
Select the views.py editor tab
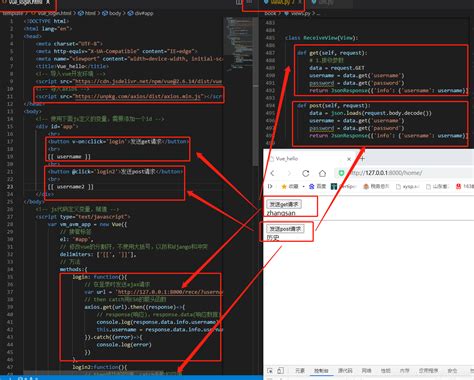pos(283,3)
